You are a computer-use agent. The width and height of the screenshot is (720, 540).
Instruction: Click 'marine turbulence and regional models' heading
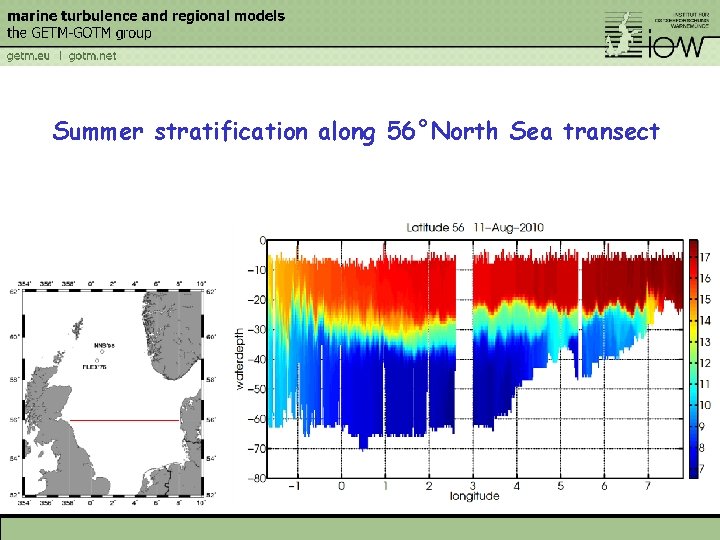point(146,16)
